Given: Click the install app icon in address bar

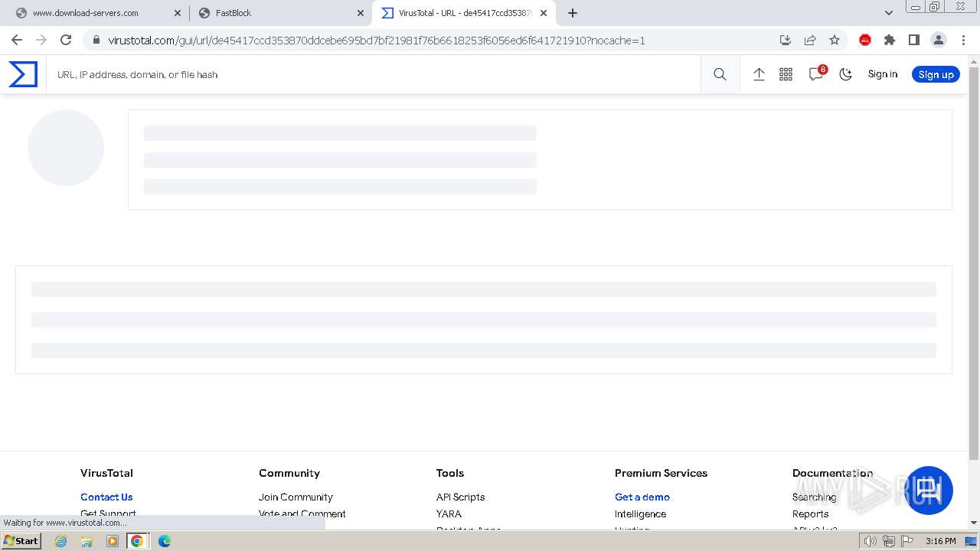Looking at the screenshot, I should pyautogui.click(x=785, y=40).
